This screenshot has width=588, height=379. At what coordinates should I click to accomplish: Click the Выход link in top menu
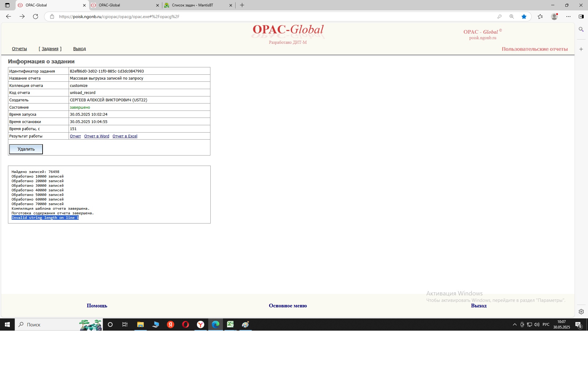pyautogui.click(x=79, y=49)
